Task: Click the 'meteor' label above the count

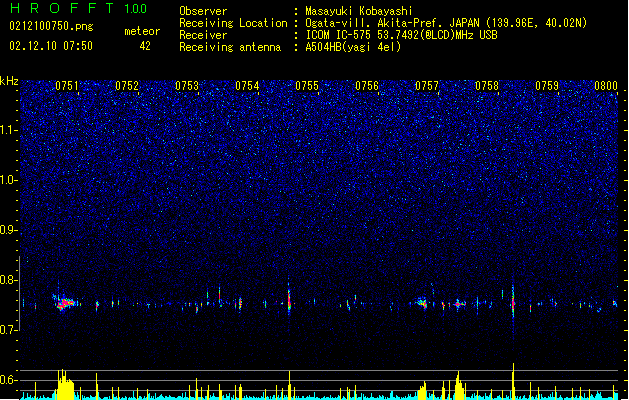Action: coord(142,31)
